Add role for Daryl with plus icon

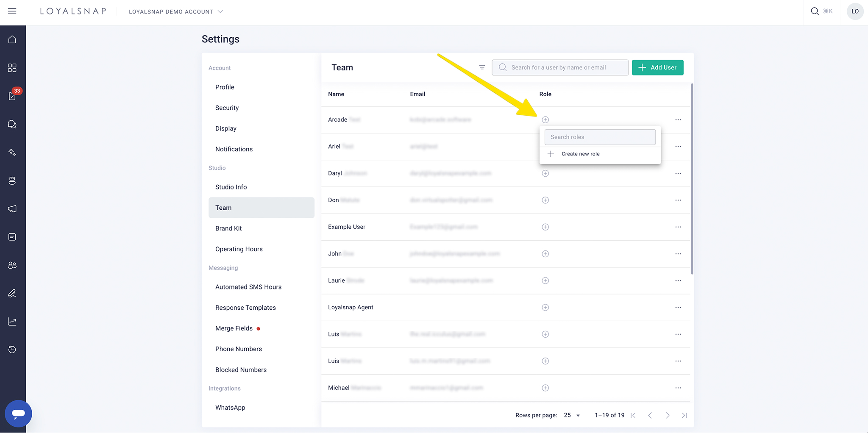point(545,173)
